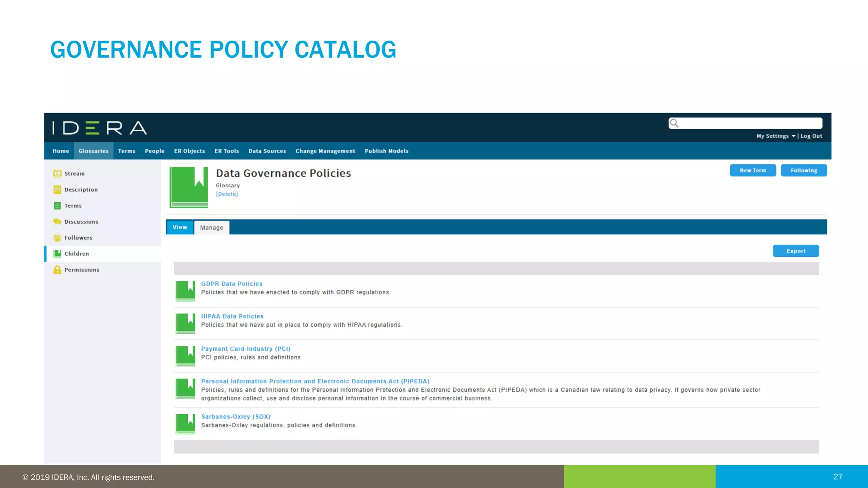Screen dimensions: 868x488
Task: Click the Description sidebar icon
Action: (x=57, y=190)
